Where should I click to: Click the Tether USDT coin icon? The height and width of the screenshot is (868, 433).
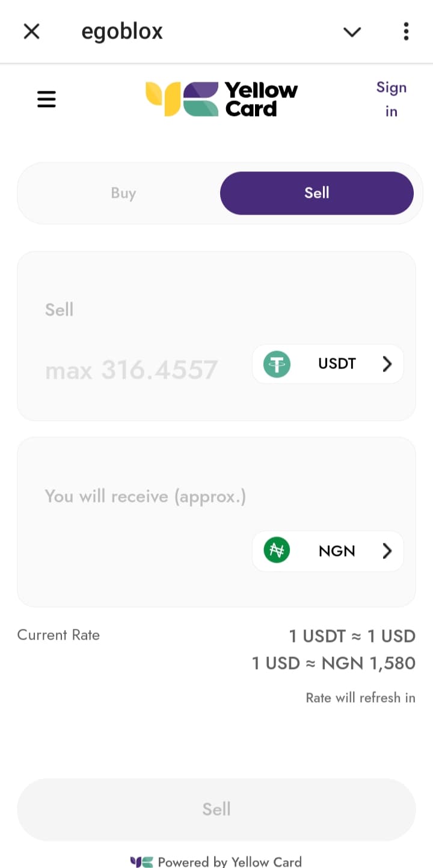pos(277,364)
